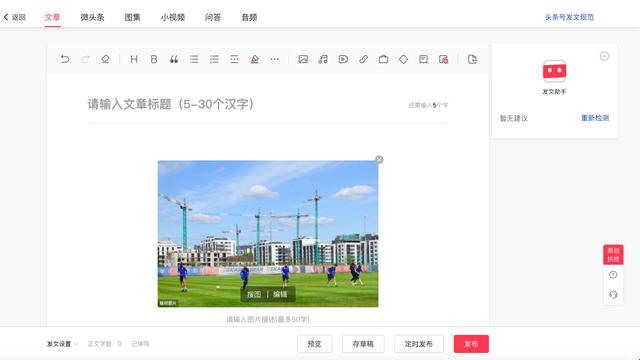
Task: Toggle bold formatting with B icon
Action: click(x=154, y=59)
